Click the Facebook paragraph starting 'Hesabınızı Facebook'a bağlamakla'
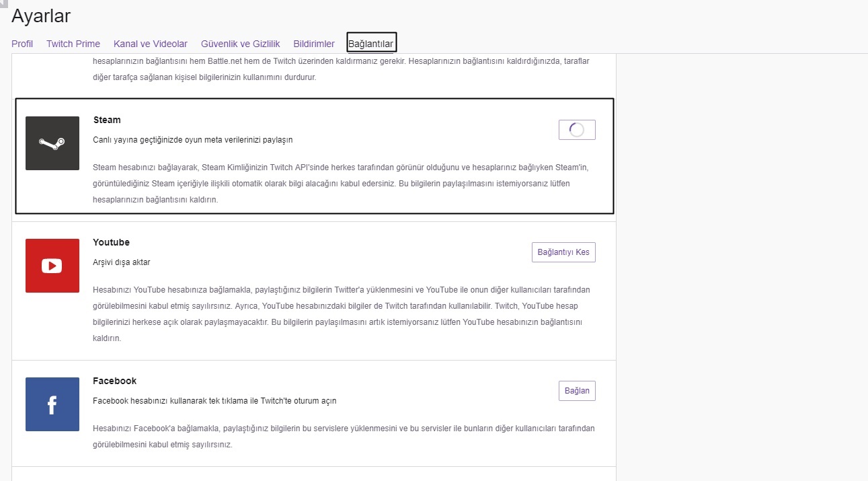Image resolution: width=868 pixels, height=481 pixels. [344, 437]
